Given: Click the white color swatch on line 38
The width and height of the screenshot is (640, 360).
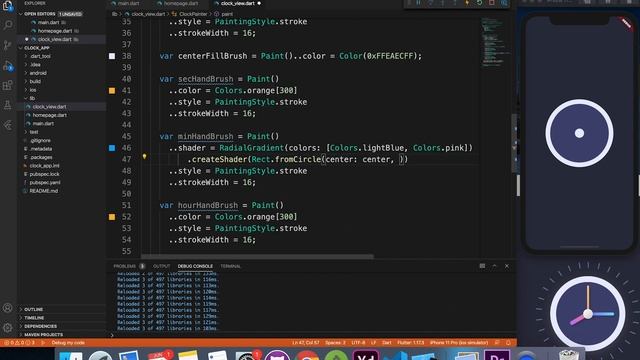Looking at the screenshot, I should coord(112,56).
